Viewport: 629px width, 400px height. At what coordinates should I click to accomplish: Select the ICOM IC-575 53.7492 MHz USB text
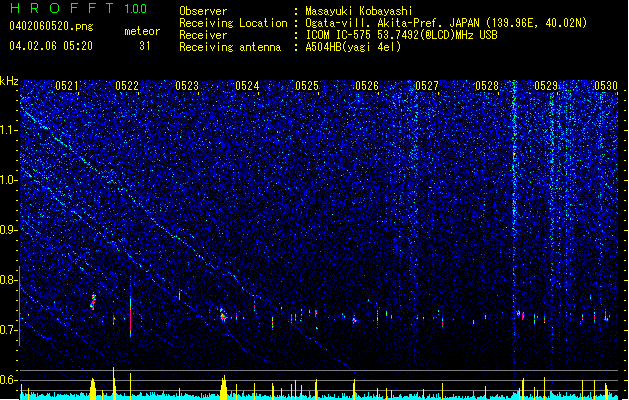pyautogui.click(x=402, y=35)
